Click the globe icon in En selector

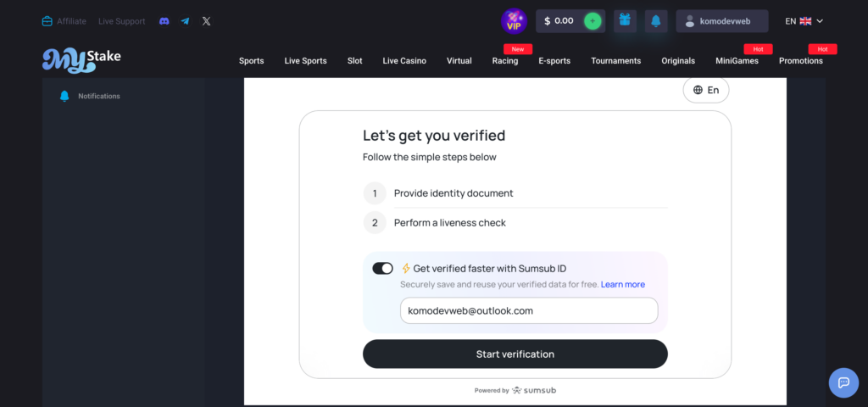tap(698, 90)
